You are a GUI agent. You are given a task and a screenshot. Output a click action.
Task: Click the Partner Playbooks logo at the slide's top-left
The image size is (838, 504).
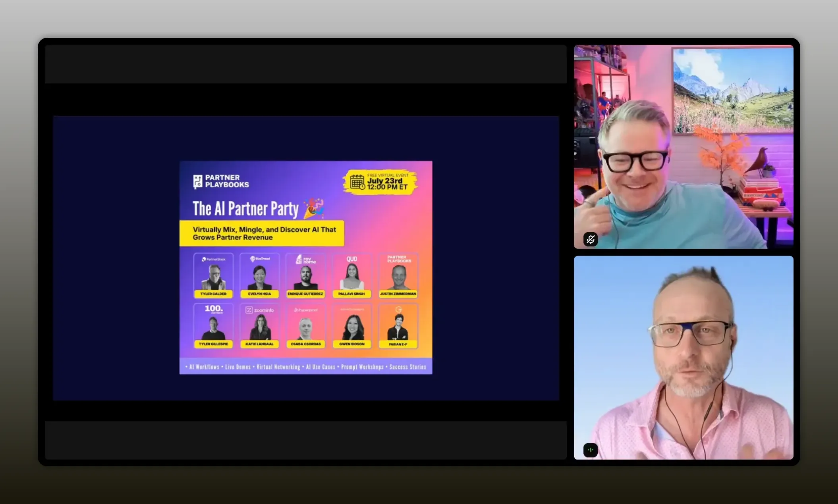coord(221,181)
